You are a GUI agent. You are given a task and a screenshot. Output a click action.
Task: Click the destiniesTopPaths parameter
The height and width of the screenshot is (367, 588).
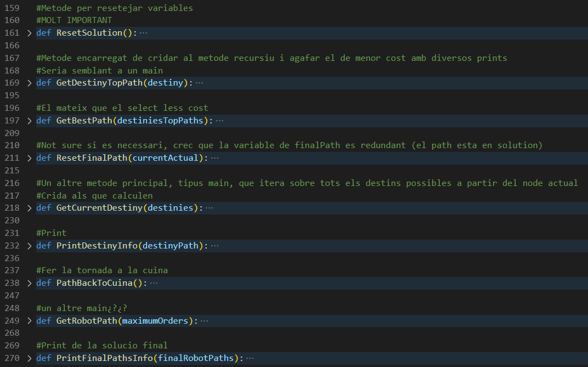(x=160, y=121)
